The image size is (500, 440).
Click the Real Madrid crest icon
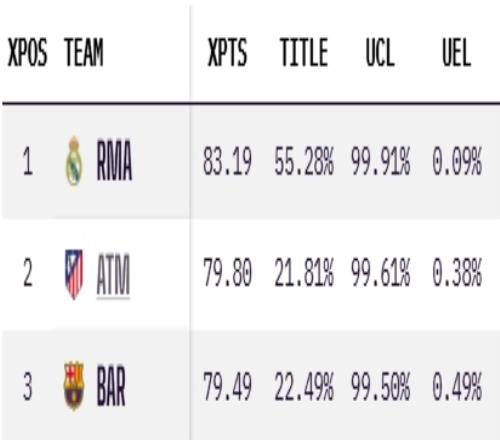pyautogui.click(x=74, y=161)
